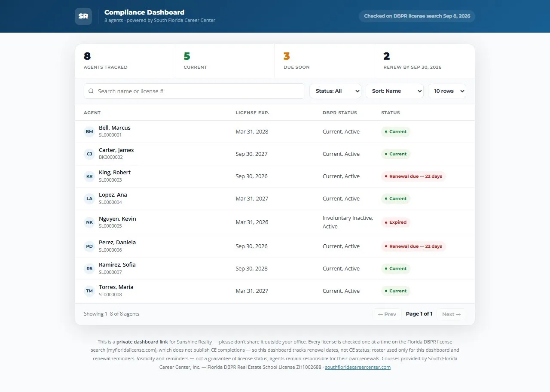Open the Status: All filter dropdown
The width and height of the screenshot is (550, 392).
coord(335,91)
